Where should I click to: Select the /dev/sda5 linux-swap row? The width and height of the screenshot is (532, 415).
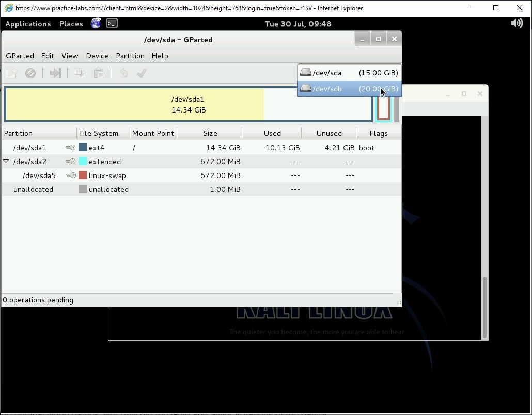155,175
